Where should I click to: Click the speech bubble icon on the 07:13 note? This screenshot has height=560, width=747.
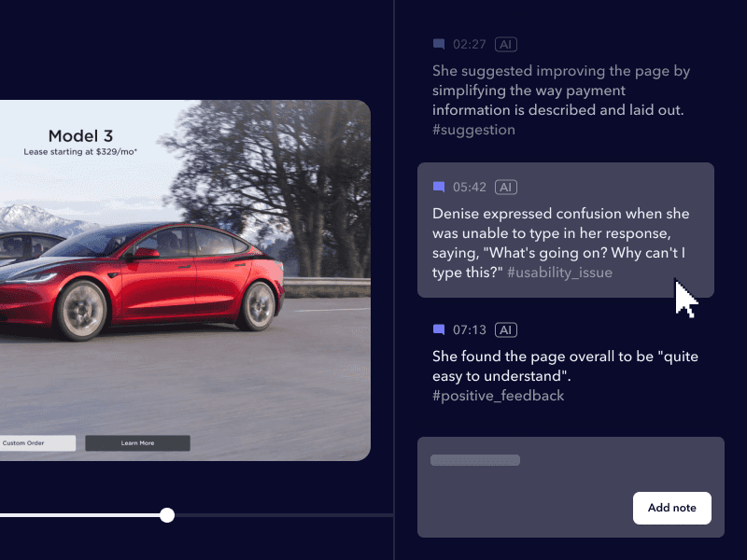[x=440, y=329]
